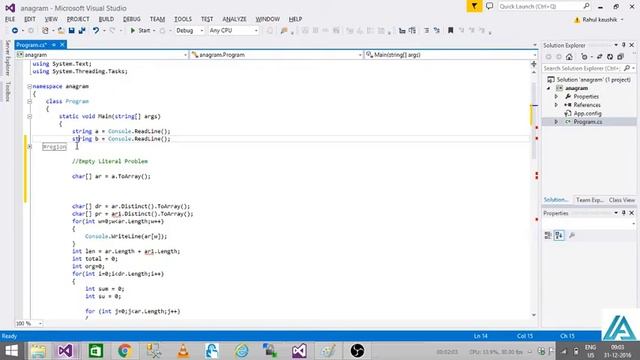Open the Any CPU platform dropdown
640x360 pixels.
click(233, 31)
